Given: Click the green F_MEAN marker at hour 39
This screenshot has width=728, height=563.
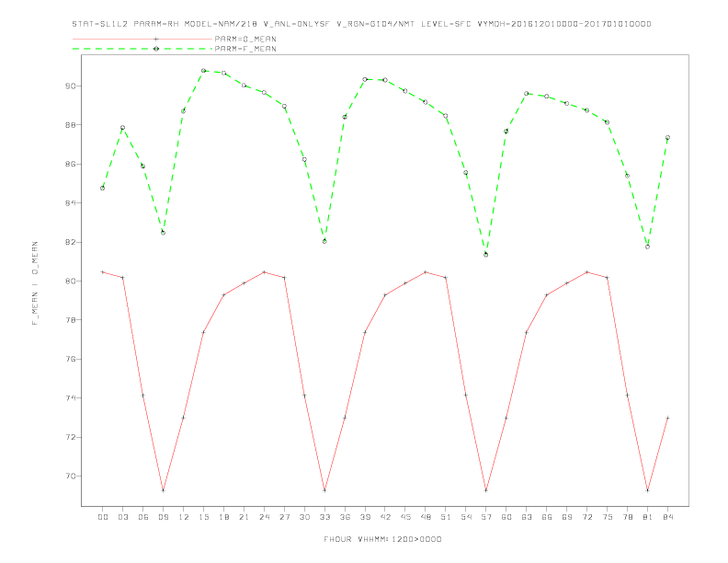Looking at the screenshot, I should (x=365, y=79).
